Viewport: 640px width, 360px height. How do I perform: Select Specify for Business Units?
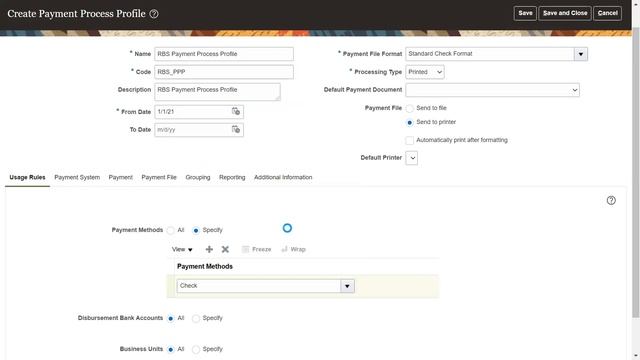pos(196,349)
